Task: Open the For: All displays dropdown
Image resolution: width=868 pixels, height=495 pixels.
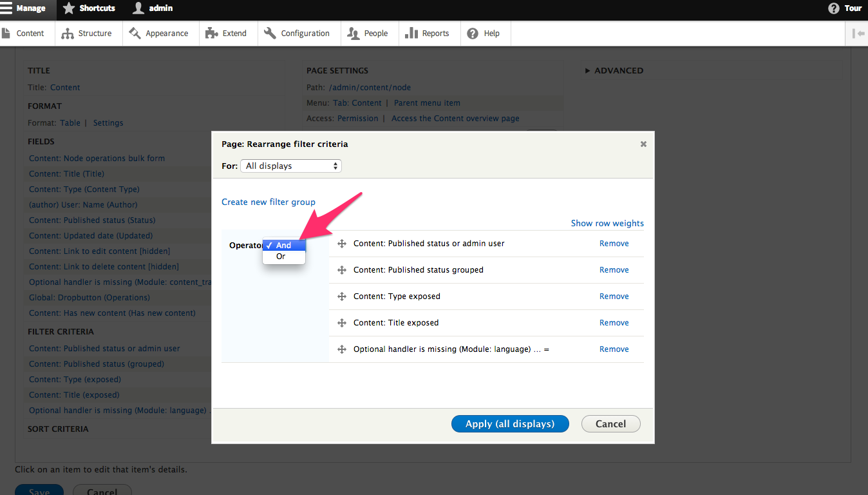Action: click(291, 166)
